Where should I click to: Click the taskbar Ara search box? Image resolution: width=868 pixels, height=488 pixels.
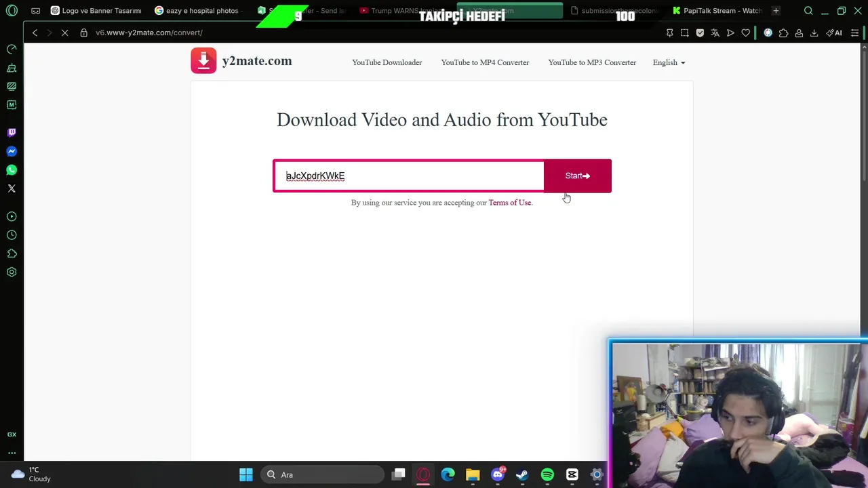(323, 474)
